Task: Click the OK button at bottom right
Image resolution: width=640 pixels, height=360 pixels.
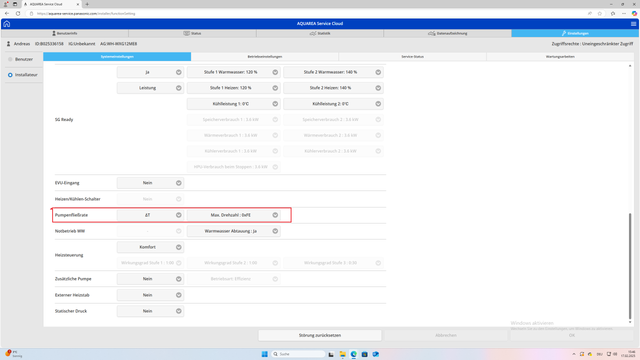Action: (x=572, y=336)
